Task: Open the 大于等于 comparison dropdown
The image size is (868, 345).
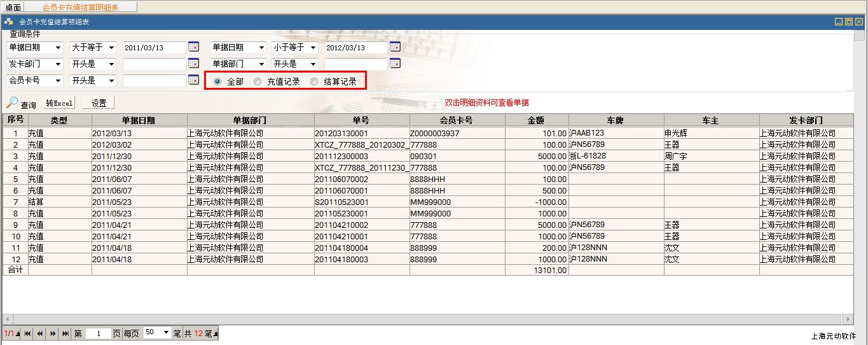Action: pos(92,47)
